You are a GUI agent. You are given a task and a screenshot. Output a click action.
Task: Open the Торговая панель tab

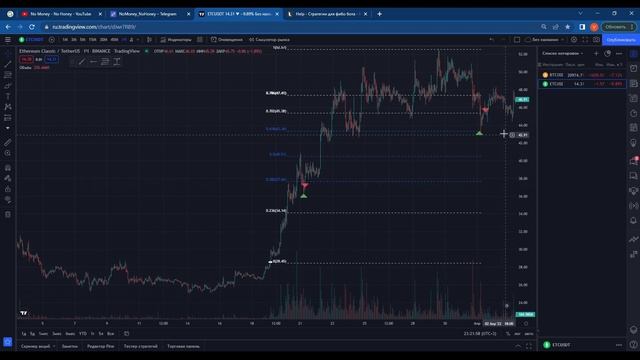(x=183, y=346)
